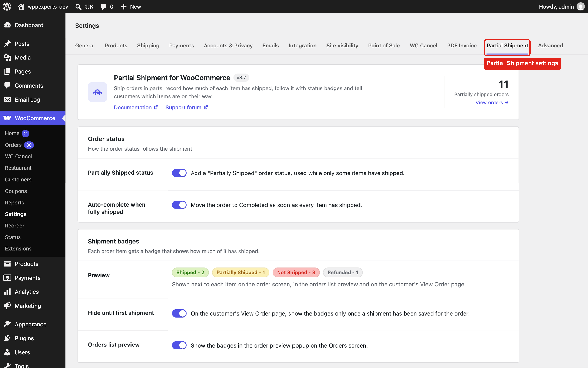Open the Accounts & Privacy tab
588x368 pixels.
(x=228, y=46)
